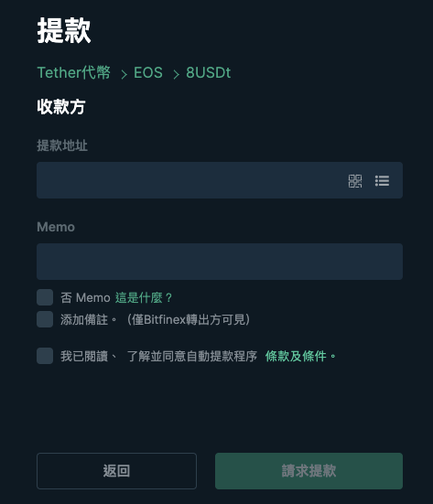
Task: Enable the 添加備註 checkbox
Action: click(x=45, y=319)
